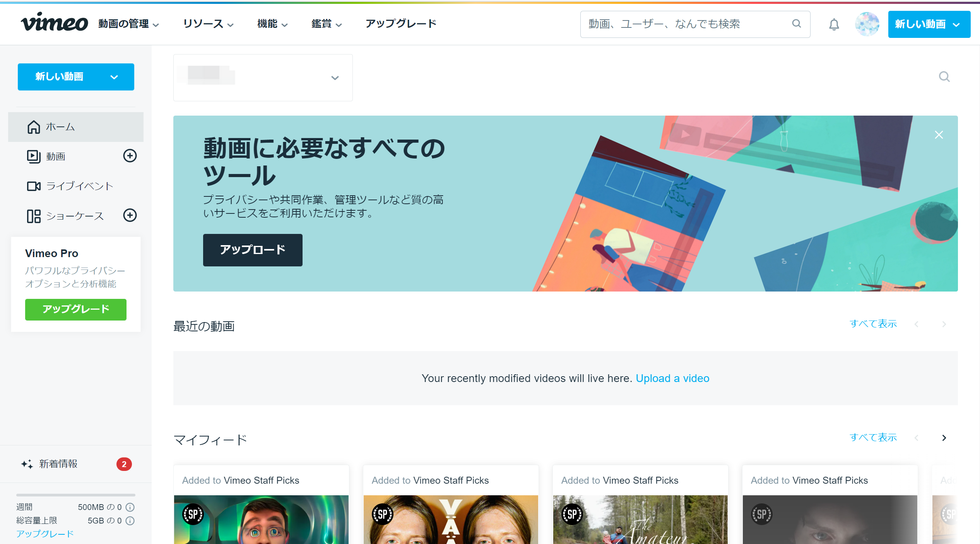Image resolution: width=980 pixels, height=544 pixels.
Task: Click the sparkle icon beside 新着情報
Action: tap(27, 464)
